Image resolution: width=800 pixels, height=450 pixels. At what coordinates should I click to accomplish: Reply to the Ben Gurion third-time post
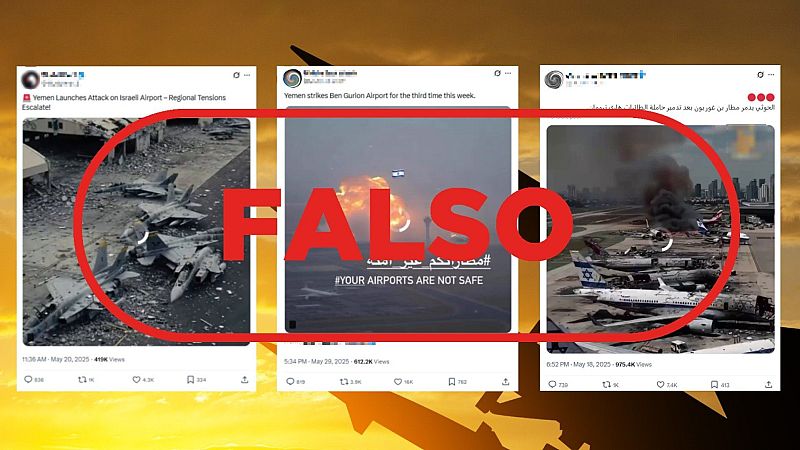[x=290, y=382]
